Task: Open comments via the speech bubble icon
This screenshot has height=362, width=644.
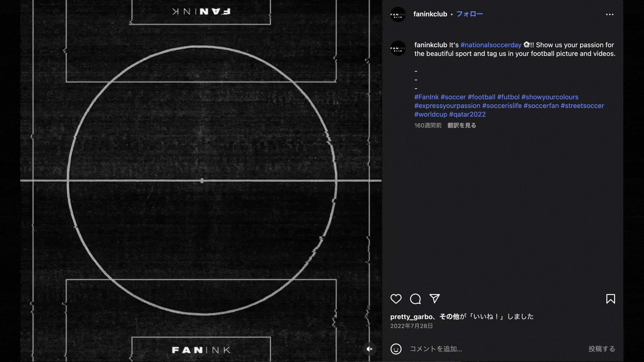Action: point(416,299)
